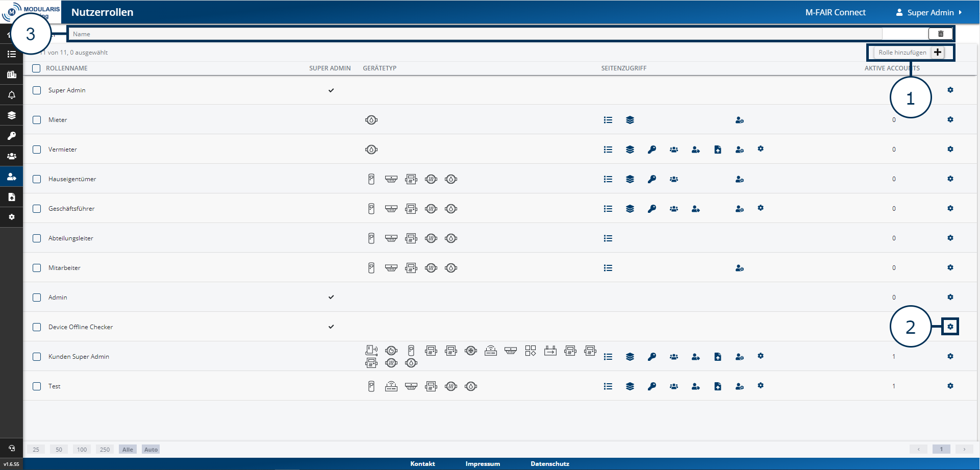The width and height of the screenshot is (980, 470).
Task: Click the trash delete icon in filter bar
Action: point(940,34)
